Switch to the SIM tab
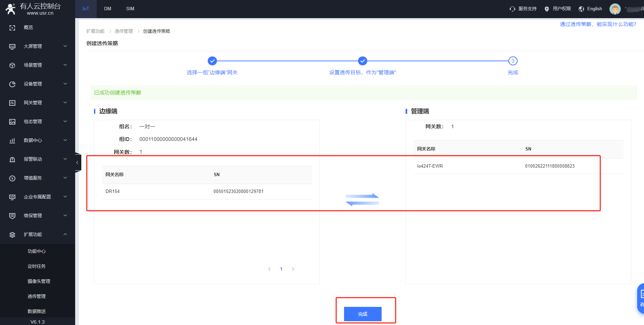Viewport: 644px width, 325px height. pos(130,9)
